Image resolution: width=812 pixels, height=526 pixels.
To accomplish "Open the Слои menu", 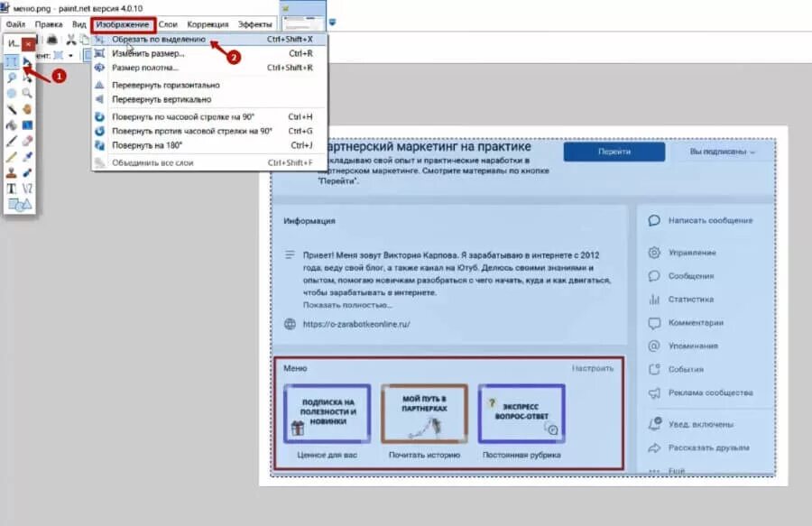I will pos(168,24).
